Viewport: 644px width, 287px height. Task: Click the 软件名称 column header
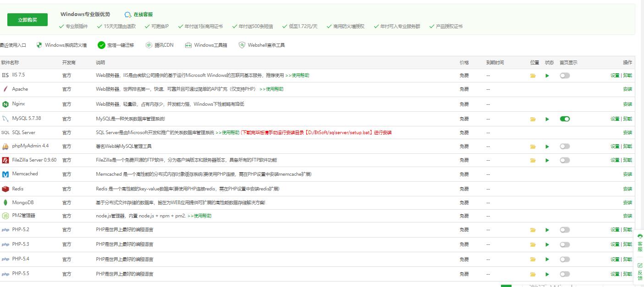pyautogui.click(x=10, y=62)
